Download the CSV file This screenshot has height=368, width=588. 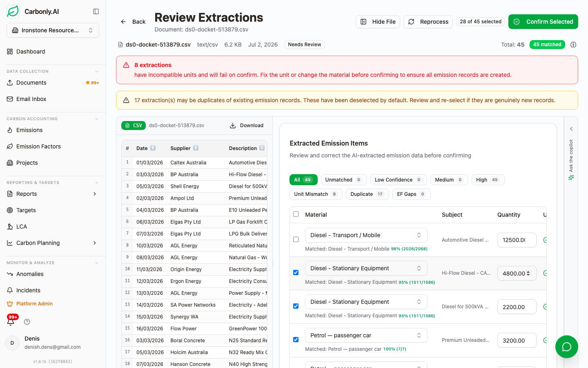tap(247, 126)
